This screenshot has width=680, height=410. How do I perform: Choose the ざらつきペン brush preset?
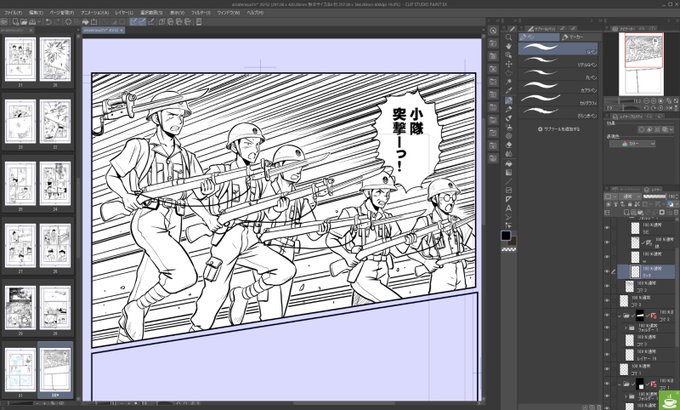(558, 113)
